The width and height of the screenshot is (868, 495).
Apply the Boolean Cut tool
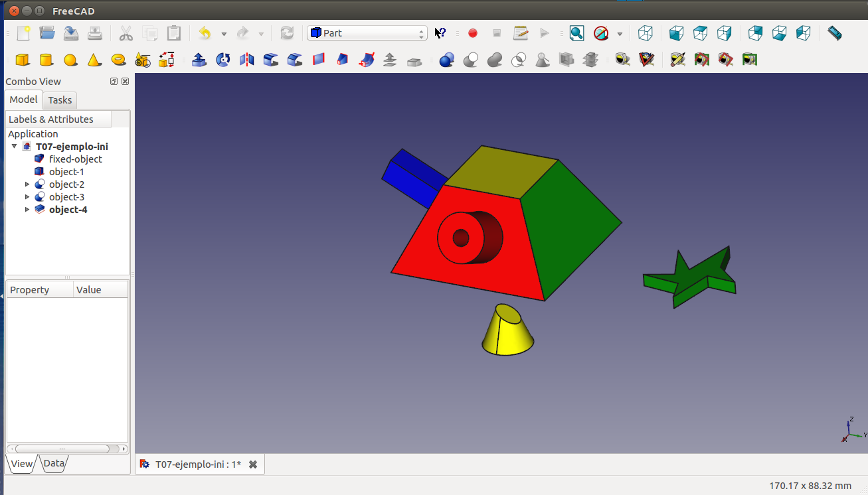pyautogui.click(x=471, y=60)
